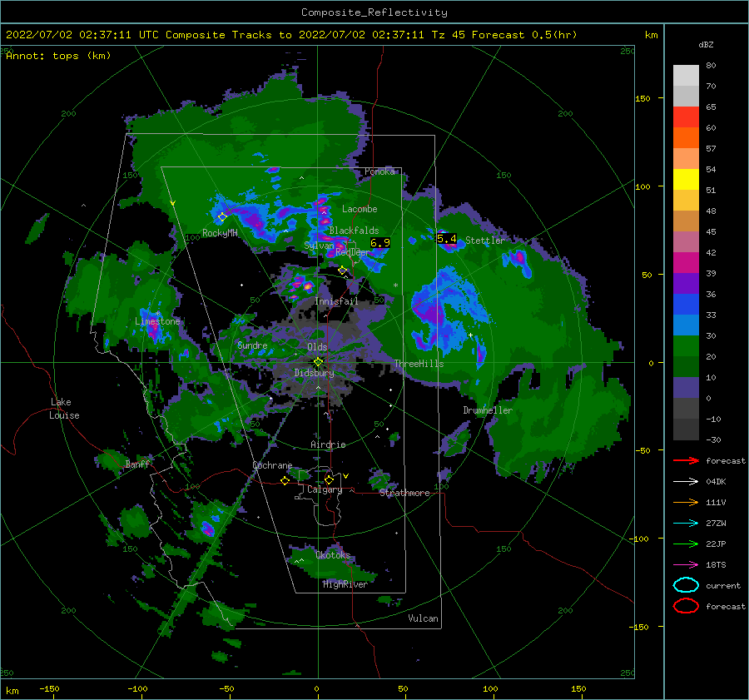Click the Okotoks label
Screen dimensions: 749x700
[x=333, y=554]
